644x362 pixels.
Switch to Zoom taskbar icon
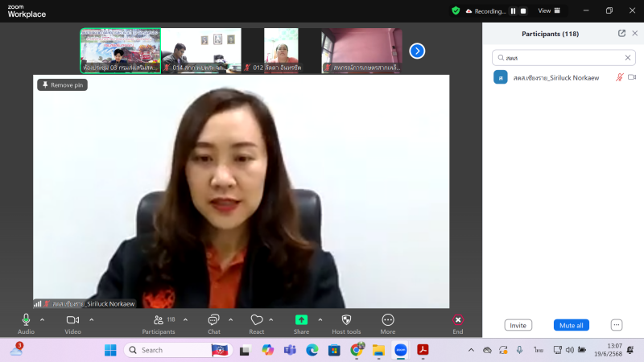click(x=401, y=350)
